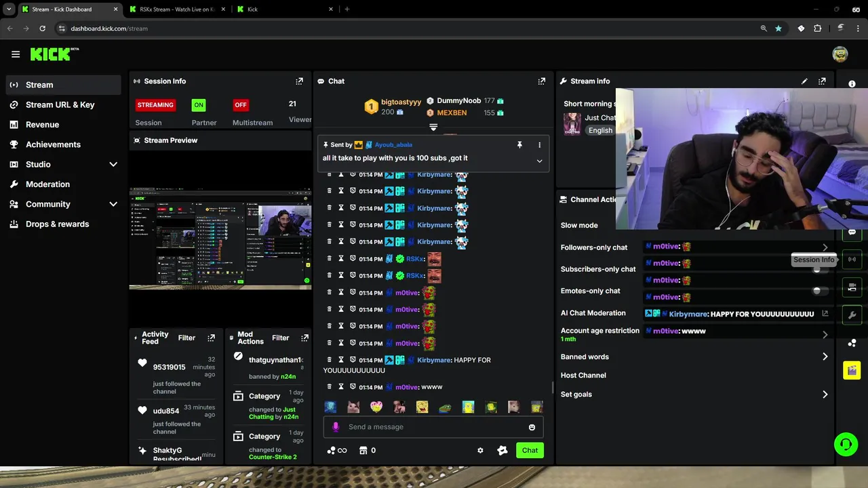Click the chat panel scrollbar
868x488 pixels.
[x=552, y=388]
